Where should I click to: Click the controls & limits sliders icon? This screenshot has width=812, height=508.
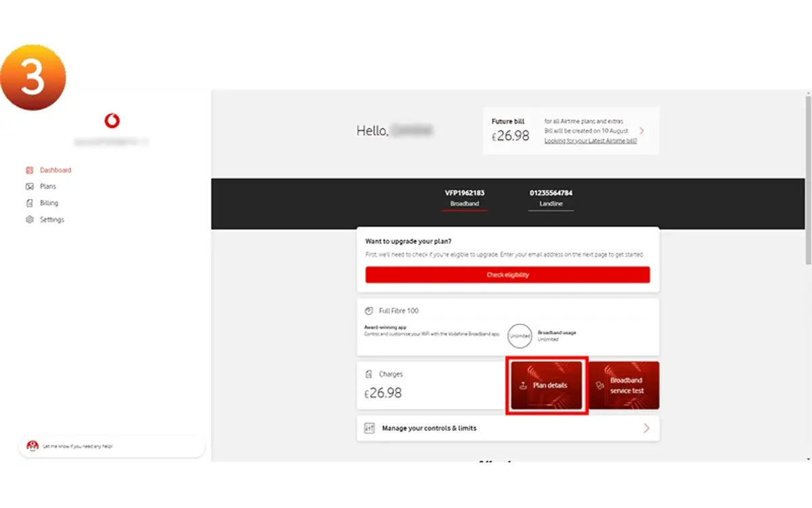[369, 428]
